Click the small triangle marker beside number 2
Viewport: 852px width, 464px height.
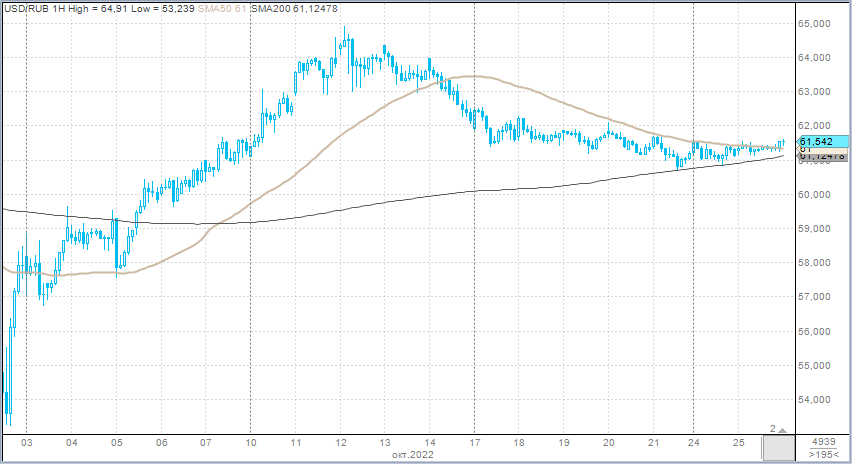(x=783, y=430)
